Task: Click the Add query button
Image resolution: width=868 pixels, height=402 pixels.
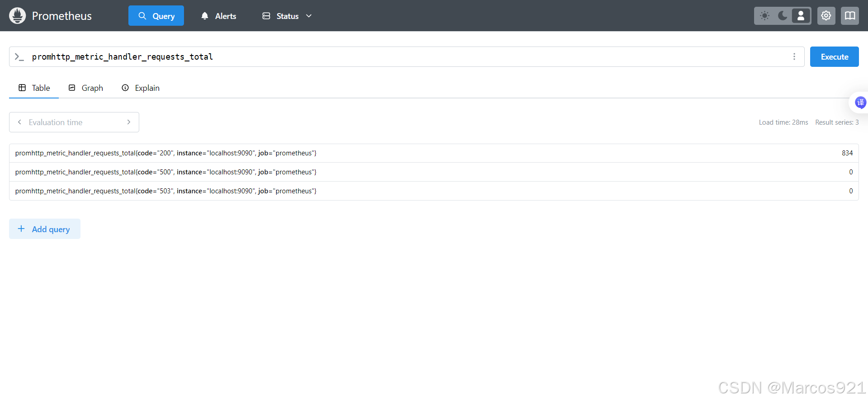Action: coord(45,229)
